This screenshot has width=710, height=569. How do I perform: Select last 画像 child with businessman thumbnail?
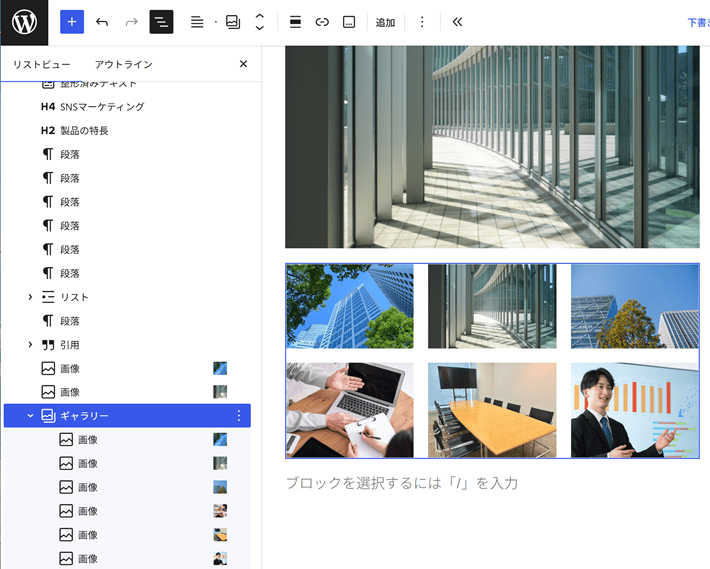tap(127, 559)
